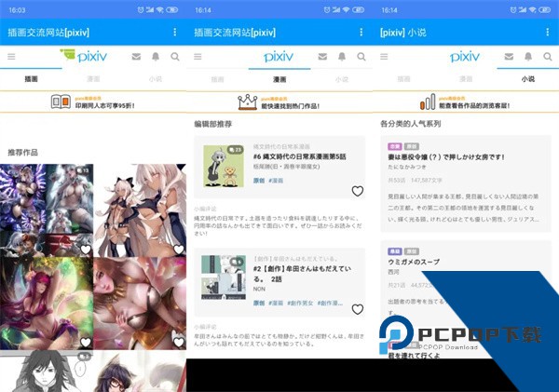Expand the three-dot overflow menu in the middle screen
The image size is (559, 392).
tap(361, 32)
